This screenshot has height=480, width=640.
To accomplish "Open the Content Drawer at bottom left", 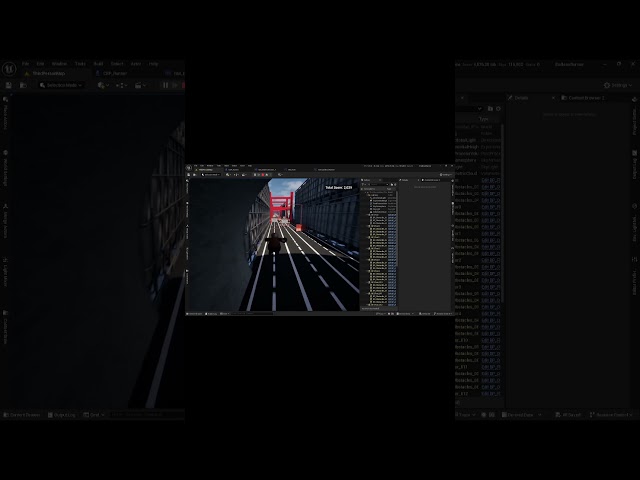I will tap(22, 415).
